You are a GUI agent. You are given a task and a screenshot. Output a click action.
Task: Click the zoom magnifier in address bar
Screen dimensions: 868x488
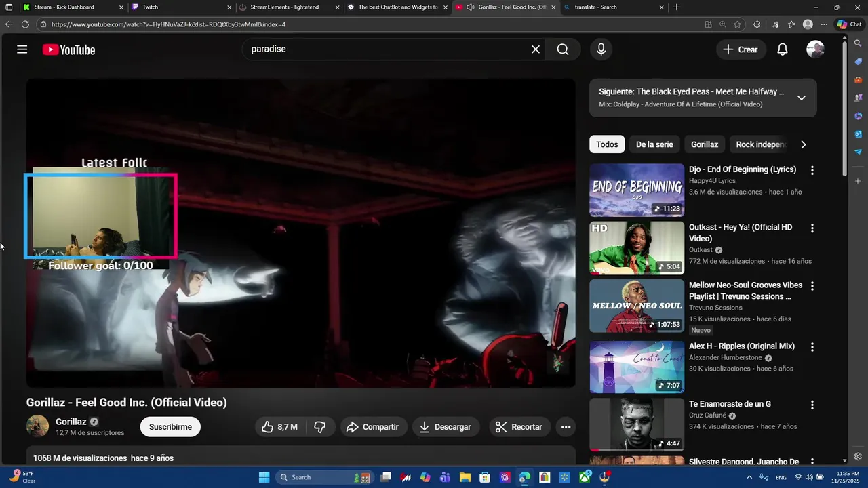723,24
